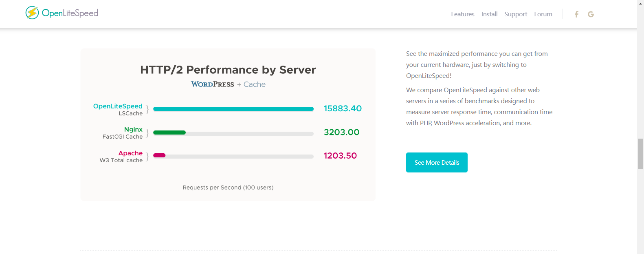Screen dimensions: 644x254
Task: Open the Facebook icon link
Action: 576,14
